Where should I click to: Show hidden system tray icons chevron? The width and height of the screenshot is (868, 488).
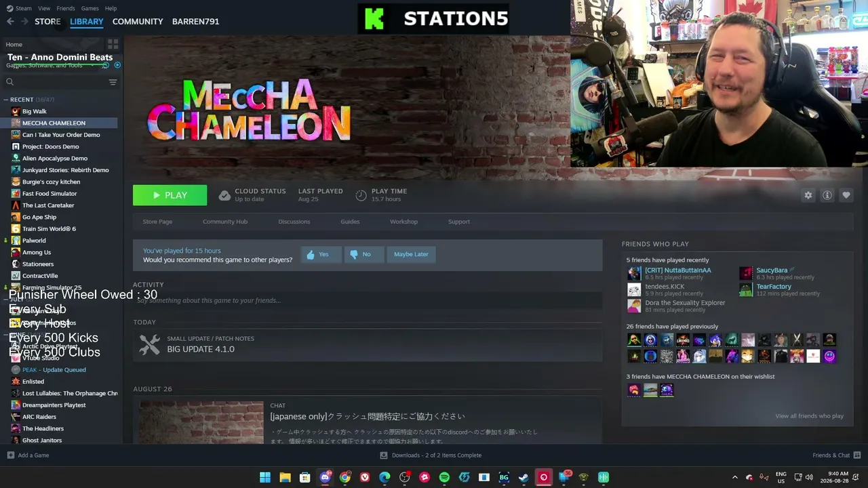pos(734,477)
